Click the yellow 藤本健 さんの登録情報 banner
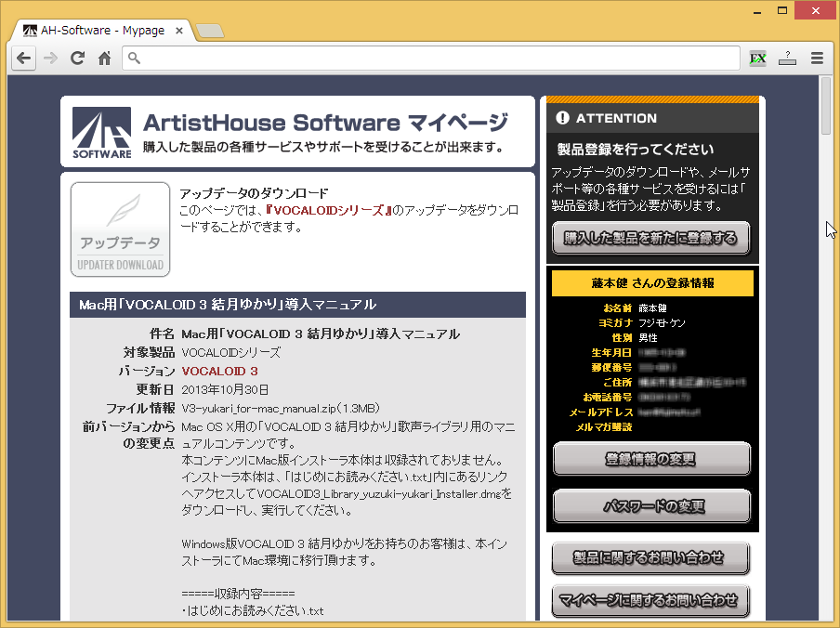 pos(652,282)
